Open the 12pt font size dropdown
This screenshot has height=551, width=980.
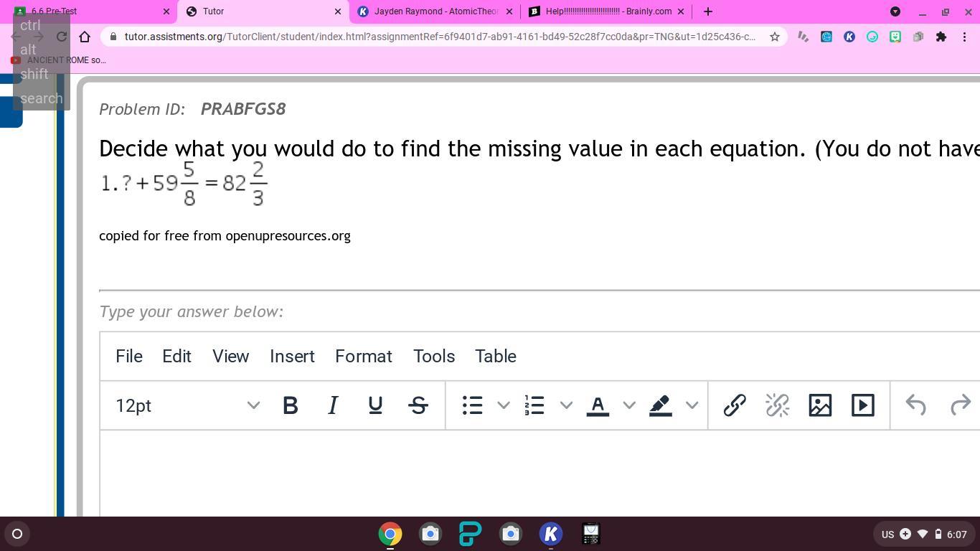pos(188,405)
